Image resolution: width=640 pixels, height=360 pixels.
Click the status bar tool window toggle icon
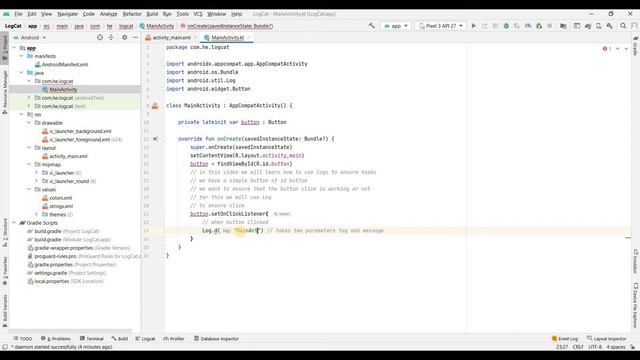tap(5, 347)
